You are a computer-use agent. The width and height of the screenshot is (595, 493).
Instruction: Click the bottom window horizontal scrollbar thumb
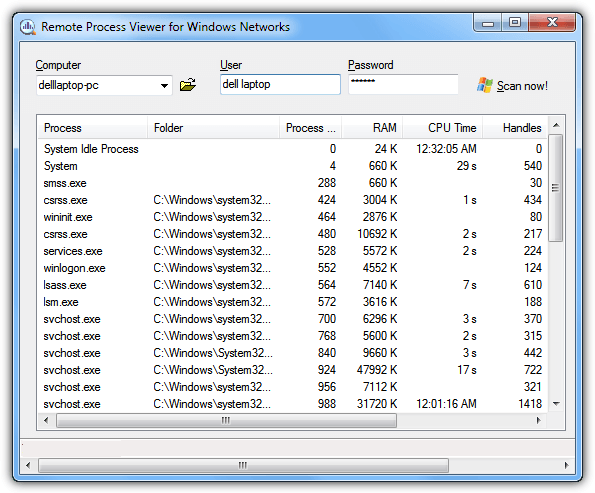pyautogui.click(x=243, y=465)
